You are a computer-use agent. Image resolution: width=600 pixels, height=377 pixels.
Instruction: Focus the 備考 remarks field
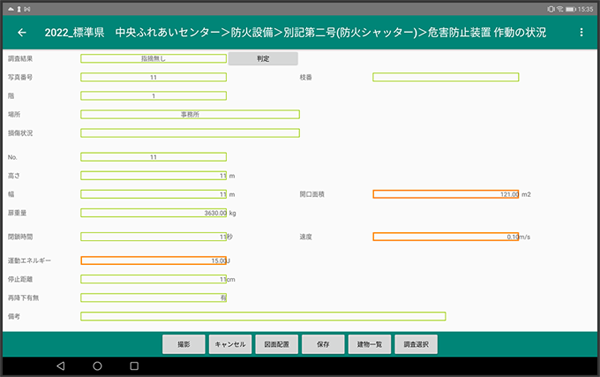[x=263, y=317]
